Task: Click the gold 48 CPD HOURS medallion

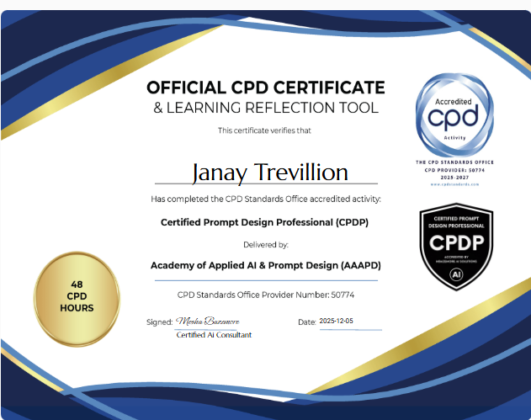Action: coord(77,299)
